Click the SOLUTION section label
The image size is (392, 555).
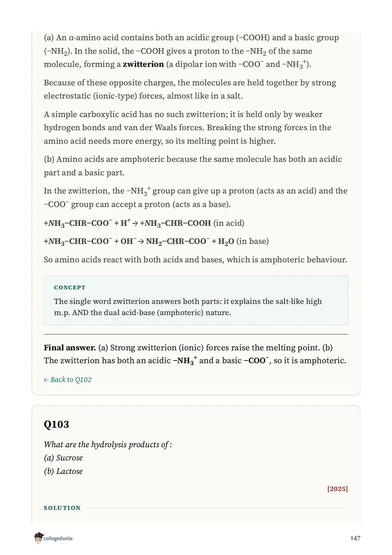(62, 508)
